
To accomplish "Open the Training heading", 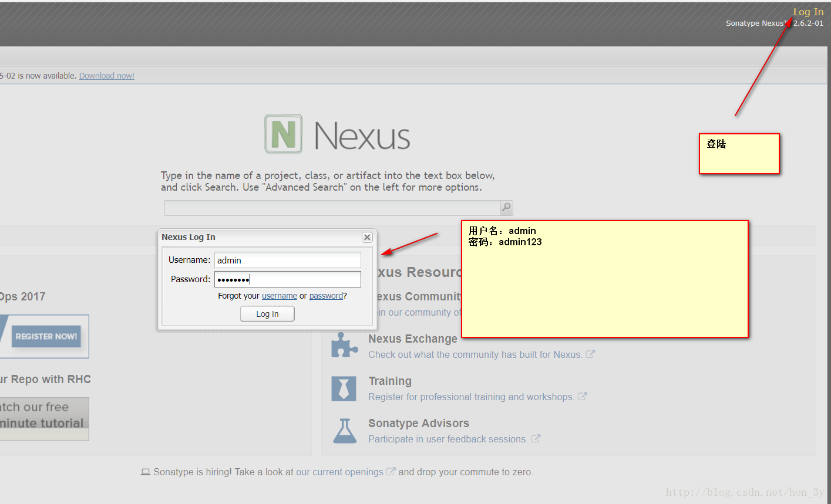I will click(390, 381).
